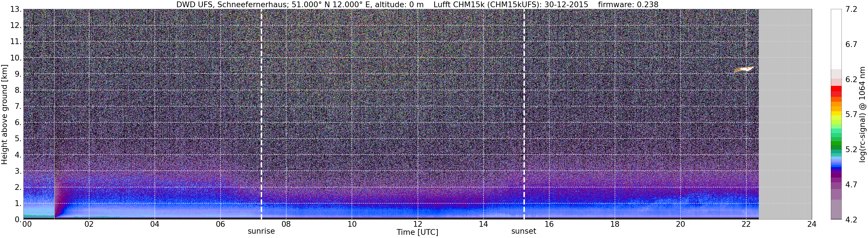Click the 06 time axis tick label

click(x=220, y=224)
